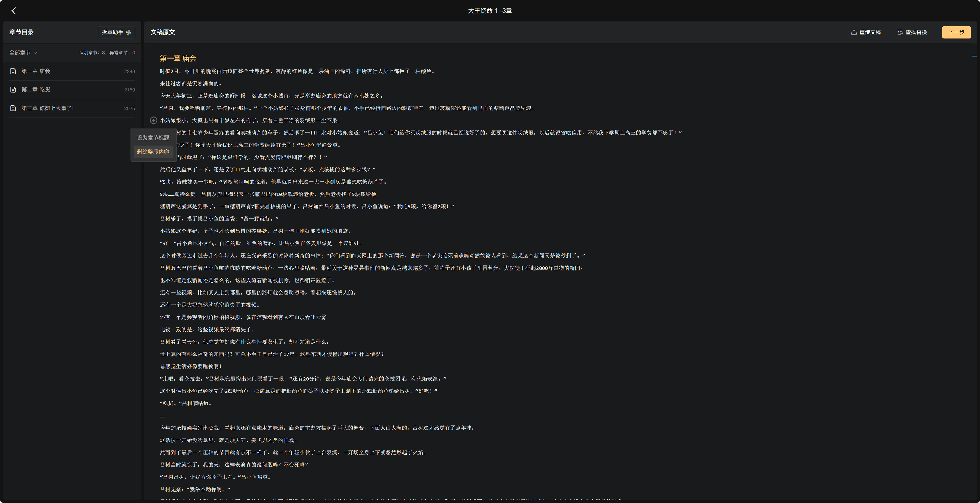Click the 下一步 button
This screenshot has height=503, width=980.
pos(956,32)
